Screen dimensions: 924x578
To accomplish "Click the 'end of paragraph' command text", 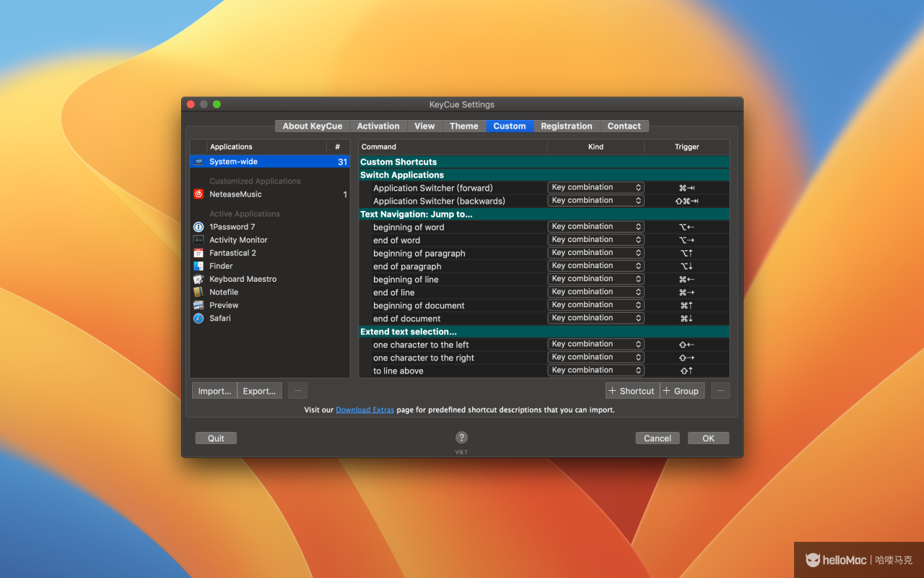I will coord(407,267).
